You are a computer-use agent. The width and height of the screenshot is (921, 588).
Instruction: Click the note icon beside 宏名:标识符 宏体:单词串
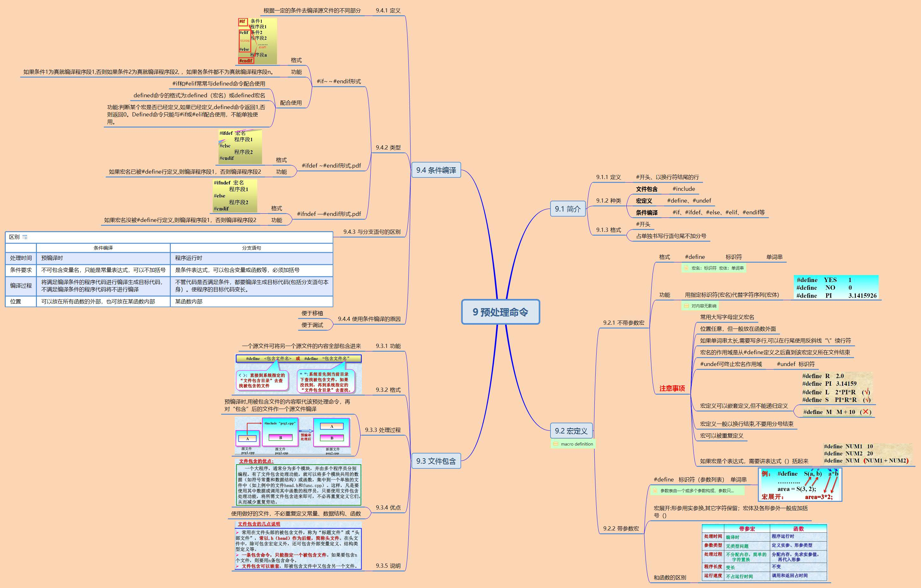(x=686, y=268)
